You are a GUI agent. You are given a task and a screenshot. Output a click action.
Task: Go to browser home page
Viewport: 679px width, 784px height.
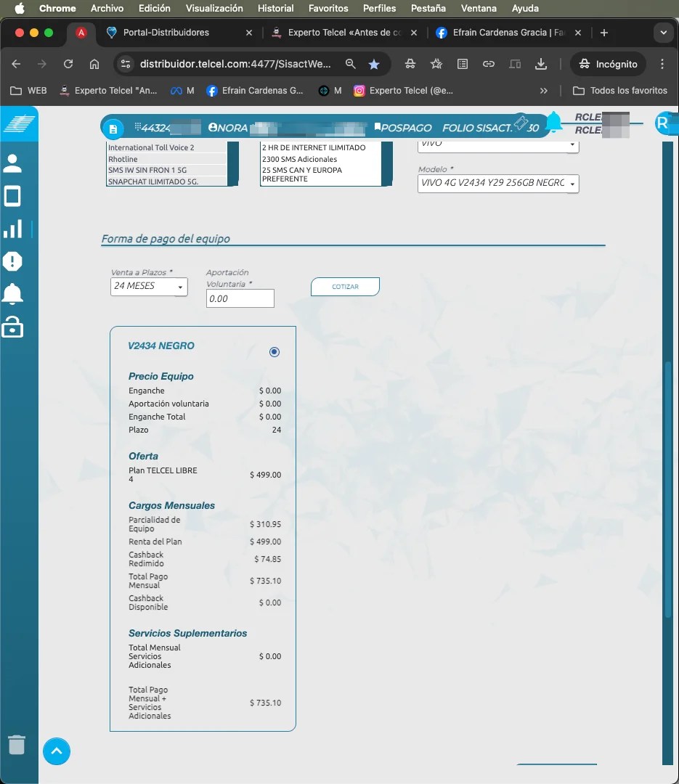[x=94, y=64]
